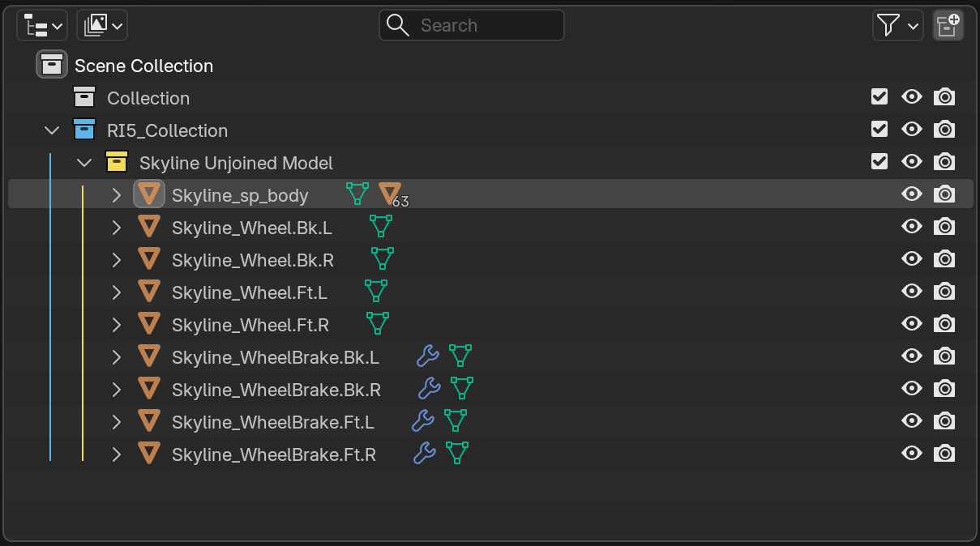Screen dimensions: 980x546
Task: Open the outliner Filter dropdown
Action: click(x=898, y=25)
